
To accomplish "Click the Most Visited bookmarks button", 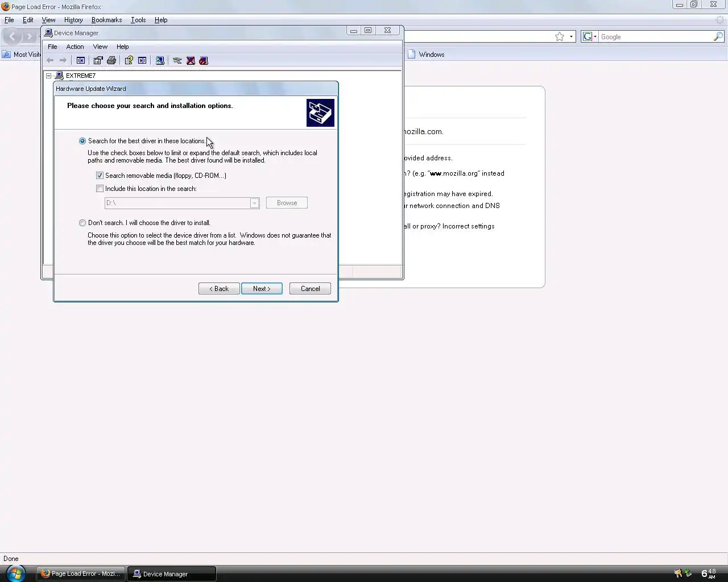I will [22, 55].
